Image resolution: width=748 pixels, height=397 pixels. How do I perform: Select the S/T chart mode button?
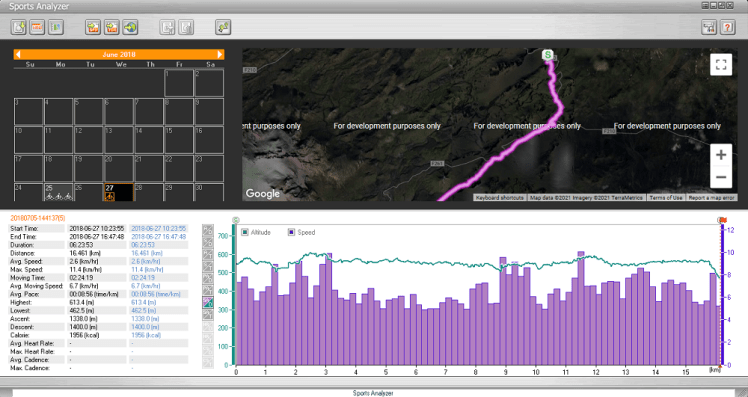pyautogui.click(x=208, y=266)
